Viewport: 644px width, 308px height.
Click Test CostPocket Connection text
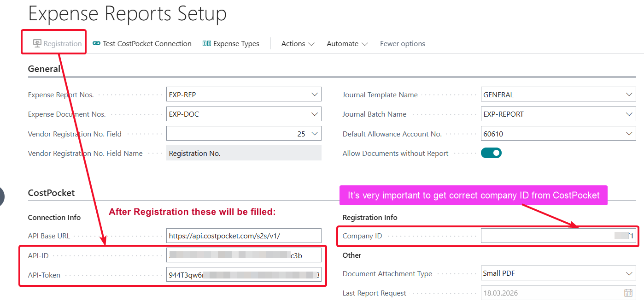147,43
